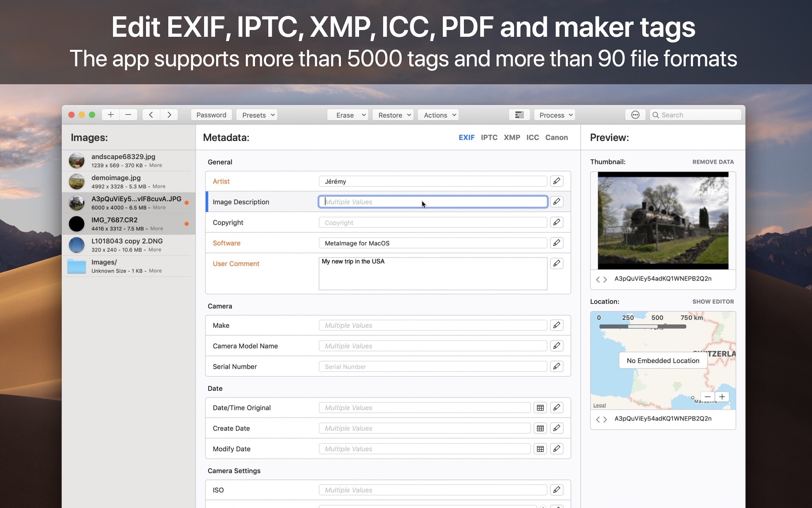The image size is (812, 508).
Task: Click the Password button
Action: click(211, 115)
